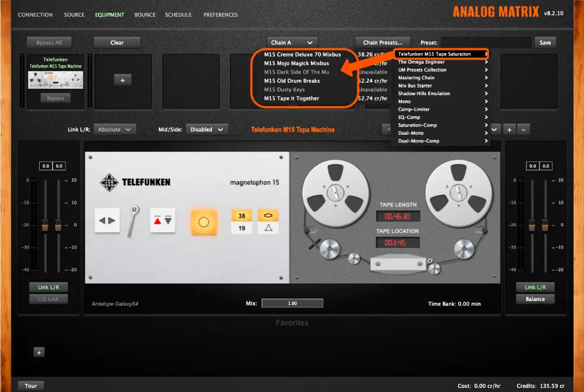
Task: Start the Tour
Action: pyautogui.click(x=31, y=386)
